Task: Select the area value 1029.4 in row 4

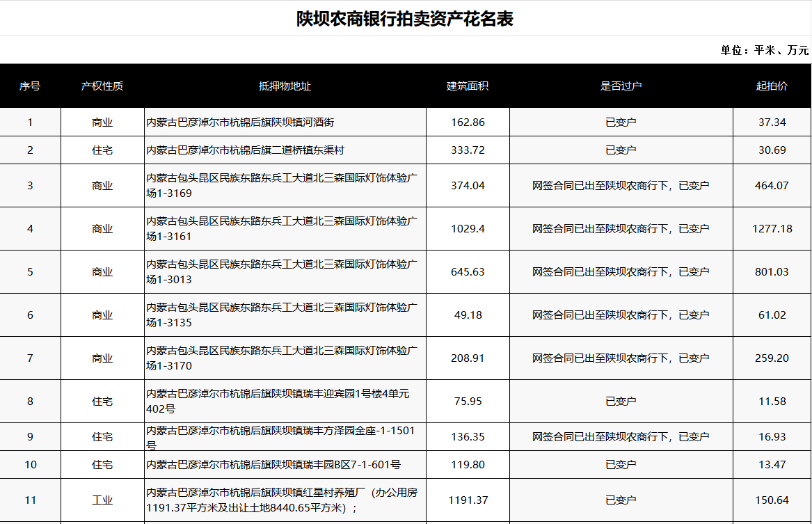Action: point(468,228)
